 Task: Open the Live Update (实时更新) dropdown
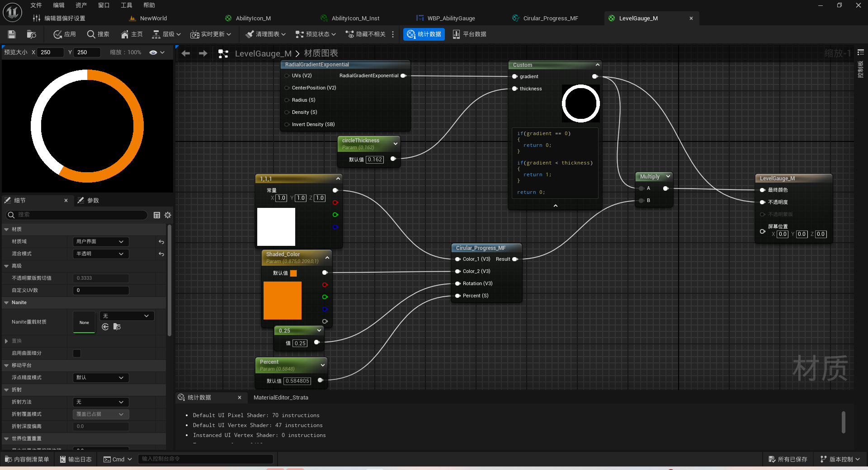211,34
